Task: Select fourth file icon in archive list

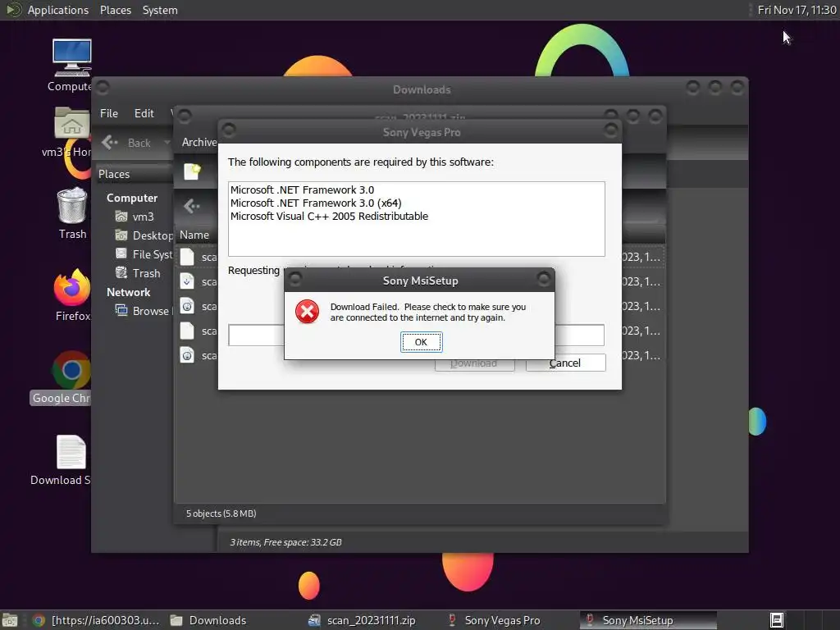Action: [x=187, y=331]
